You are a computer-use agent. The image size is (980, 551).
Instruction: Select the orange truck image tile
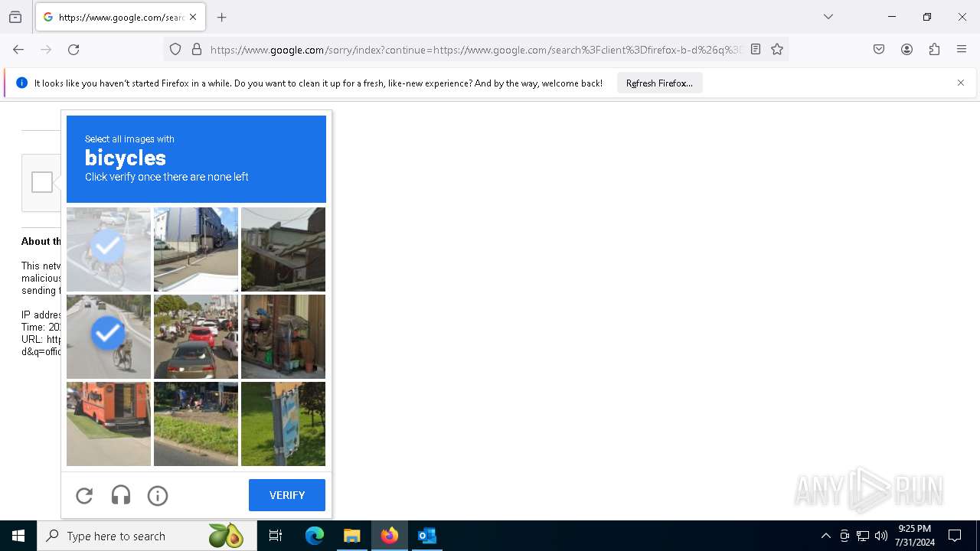point(109,424)
